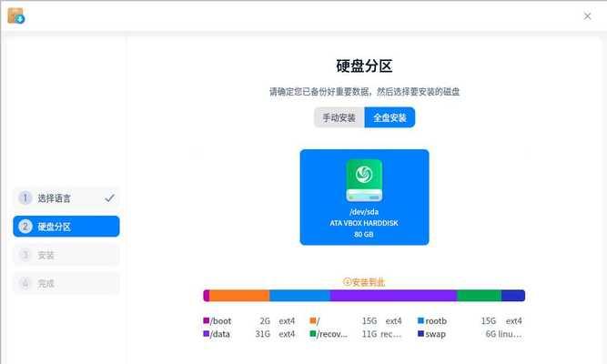Click the installer package icon in title bar

point(15,15)
